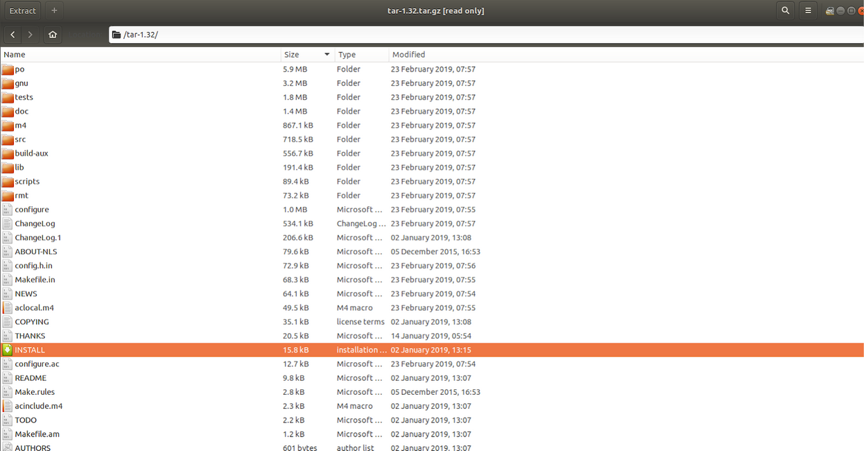Open the hamburger menu in the header bar
The image size is (868, 451).
[x=808, y=10]
